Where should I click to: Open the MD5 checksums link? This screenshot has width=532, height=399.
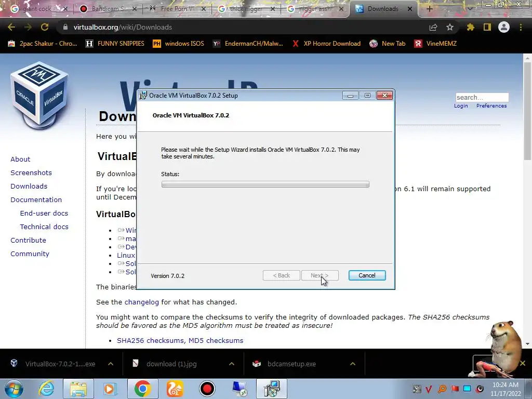216,340
